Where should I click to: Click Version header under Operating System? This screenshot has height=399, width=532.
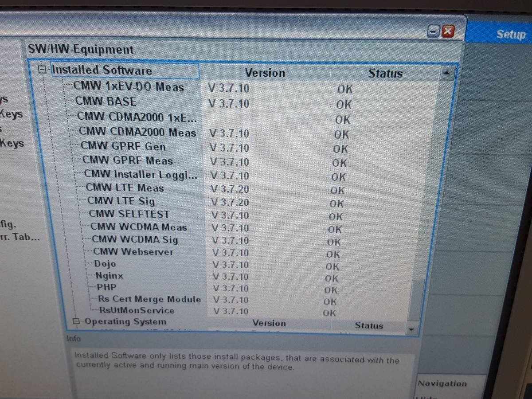(269, 323)
